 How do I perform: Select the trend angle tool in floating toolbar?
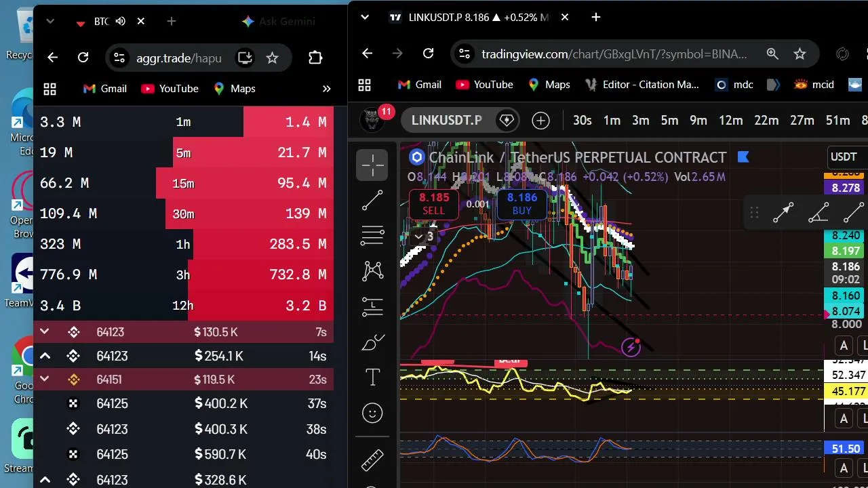818,213
